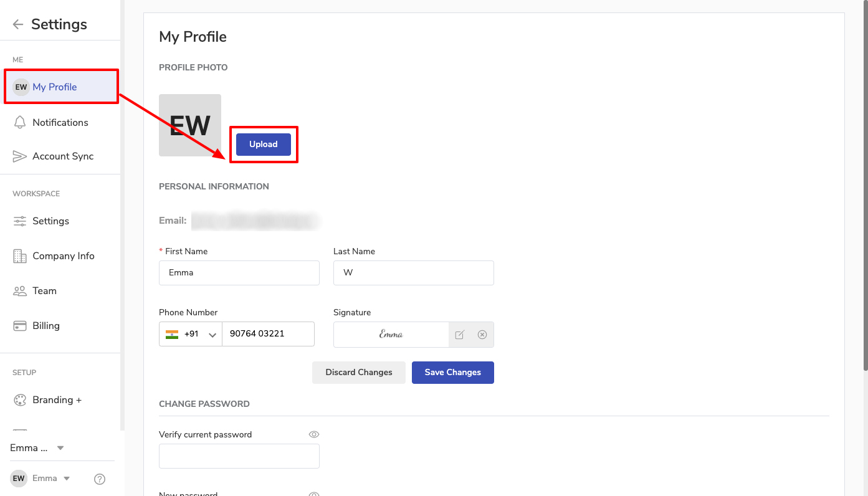Viewport: 868px width, 496px height.
Task: Click the Branding palette icon
Action: (x=20, y=400)
